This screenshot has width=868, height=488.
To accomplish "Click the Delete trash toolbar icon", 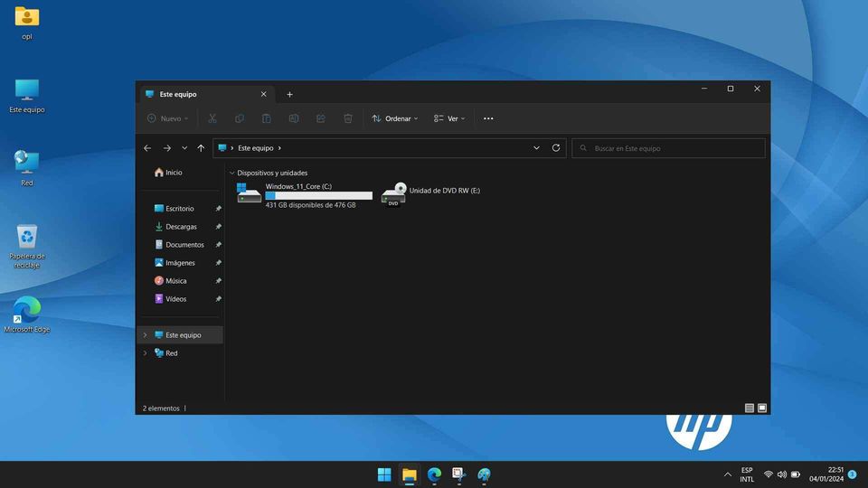I will (347, 118).
